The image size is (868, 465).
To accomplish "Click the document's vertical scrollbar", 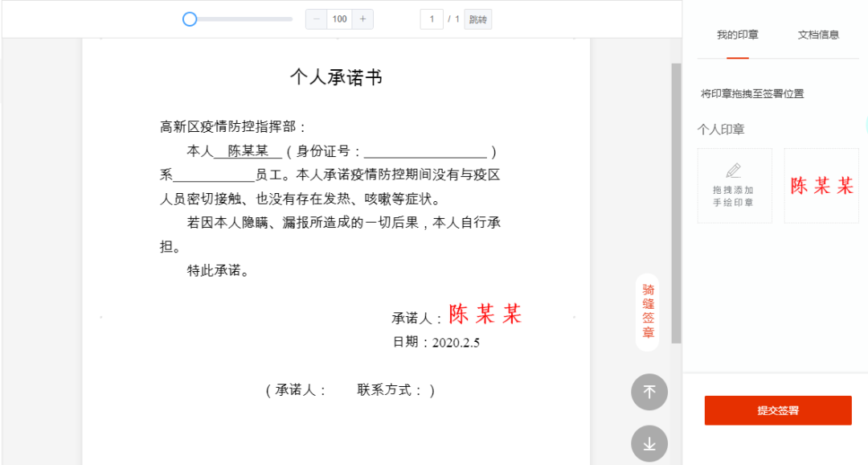I will tap(676, 201).
